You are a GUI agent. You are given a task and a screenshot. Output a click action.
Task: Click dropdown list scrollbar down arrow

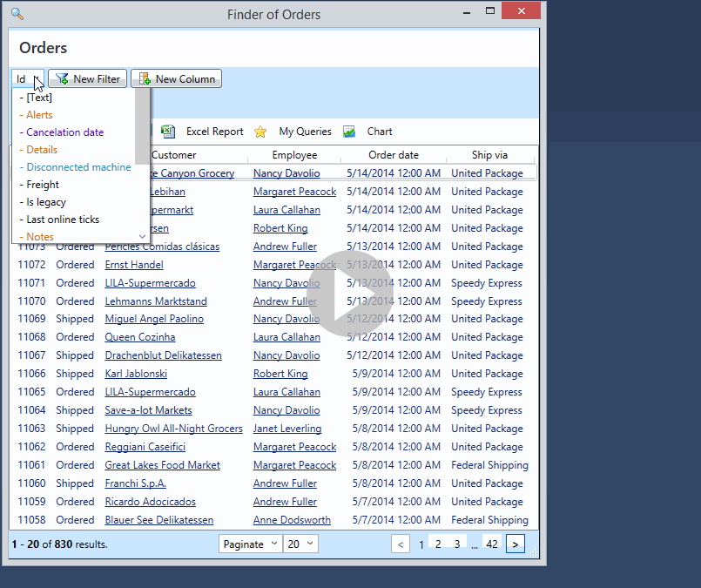143,236
